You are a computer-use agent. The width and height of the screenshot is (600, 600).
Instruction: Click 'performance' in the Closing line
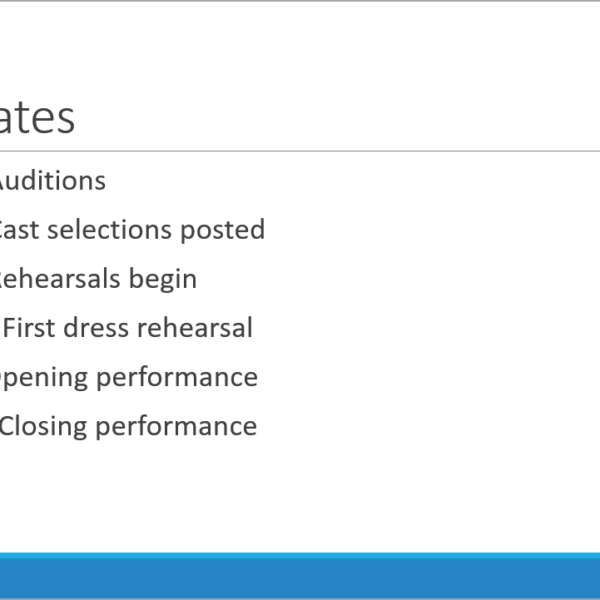pos(176,427)
